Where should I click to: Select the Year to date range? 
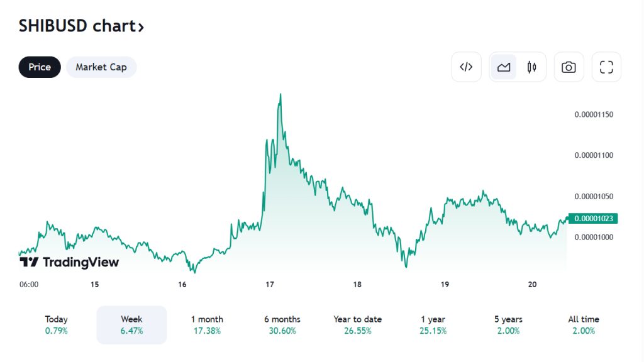tap(358, 325)
